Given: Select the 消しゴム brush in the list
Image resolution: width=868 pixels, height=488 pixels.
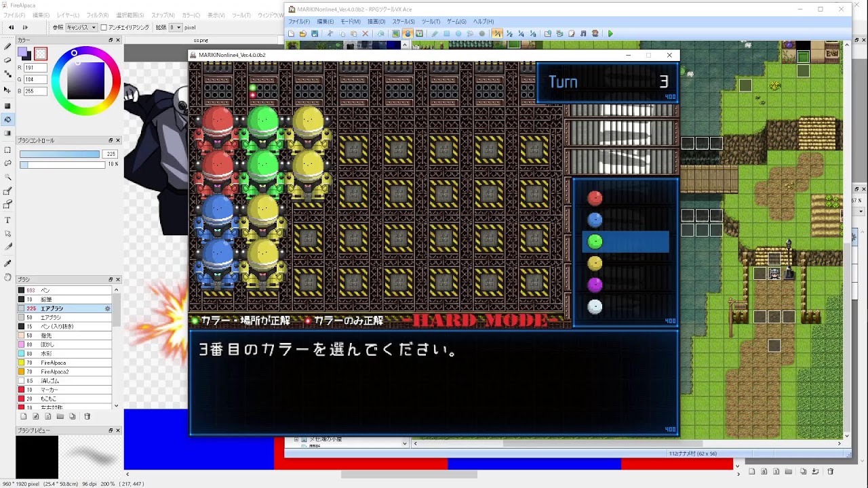Looking at the screenshot, I should (65, 381).
